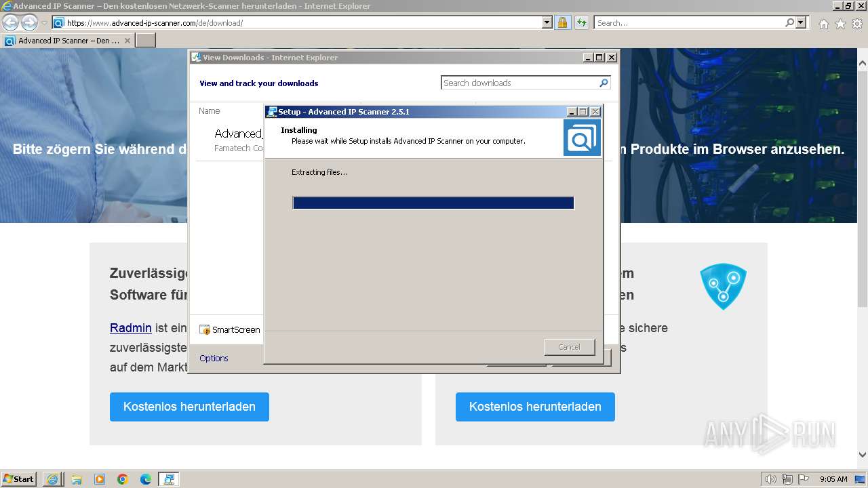Click the Advanced IP Scanner logo in Setup
868x488 pixels.
pos(582,138)
